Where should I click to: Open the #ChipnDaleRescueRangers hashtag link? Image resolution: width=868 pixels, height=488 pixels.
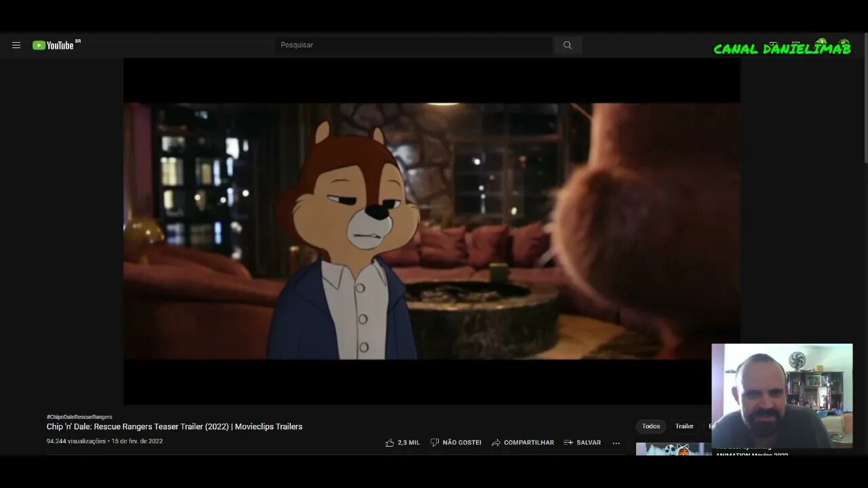79,417
